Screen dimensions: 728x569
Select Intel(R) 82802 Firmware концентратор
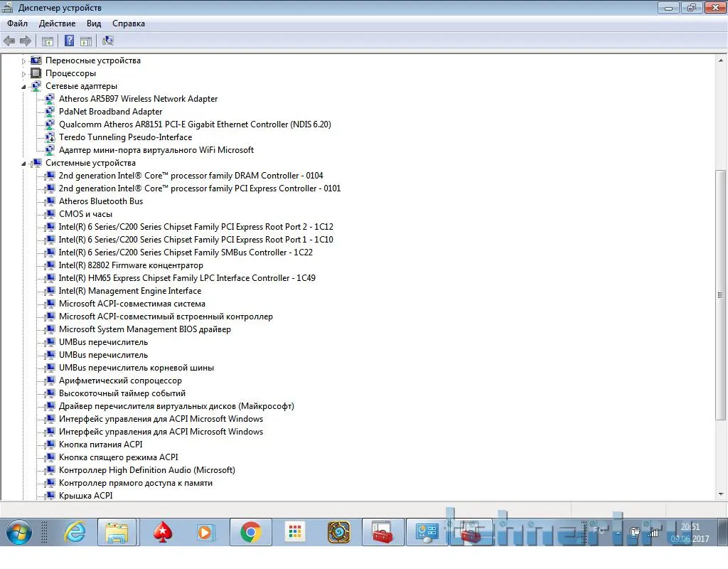(x=131, y=265)
